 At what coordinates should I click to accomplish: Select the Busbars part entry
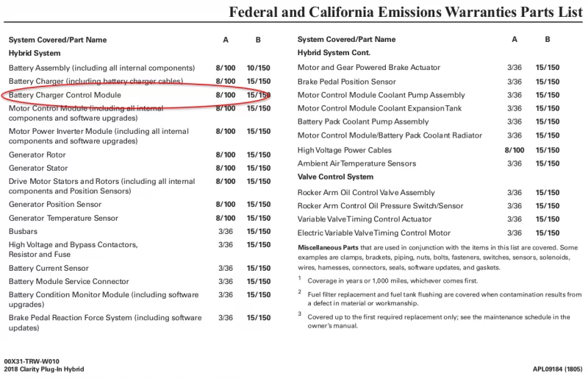click(24, 231)
